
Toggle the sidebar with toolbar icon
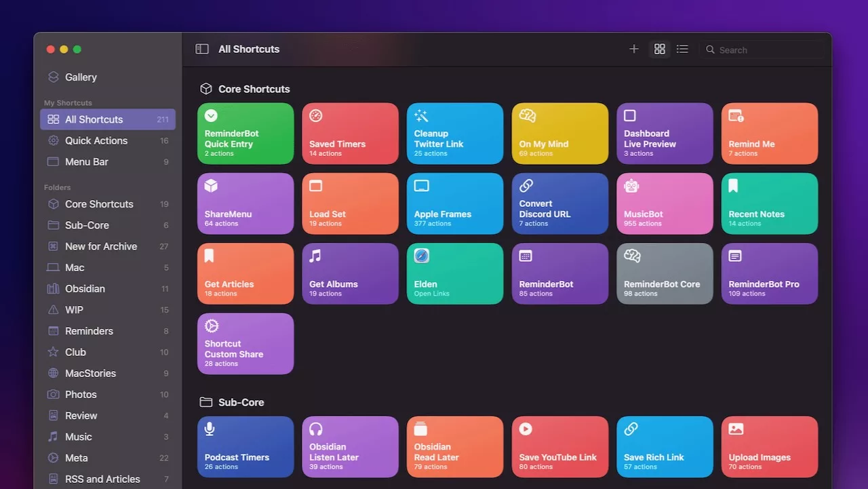[x=202, y=49]
